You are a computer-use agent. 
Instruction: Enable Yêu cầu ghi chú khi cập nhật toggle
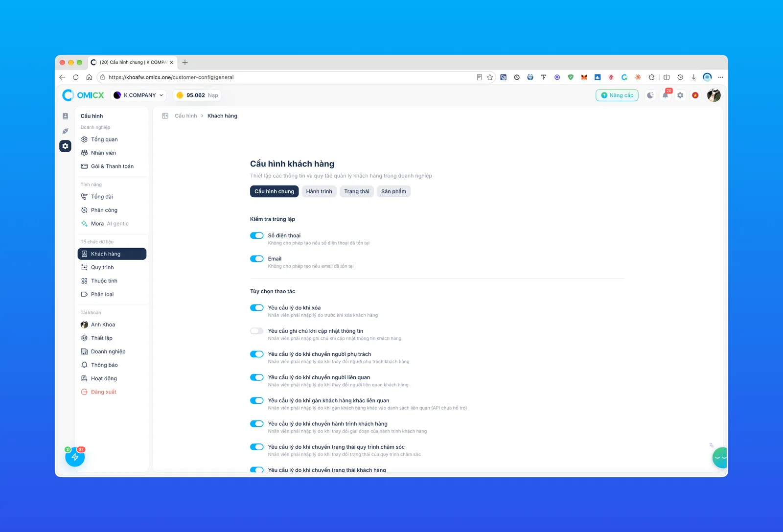[x=257, y=331]
